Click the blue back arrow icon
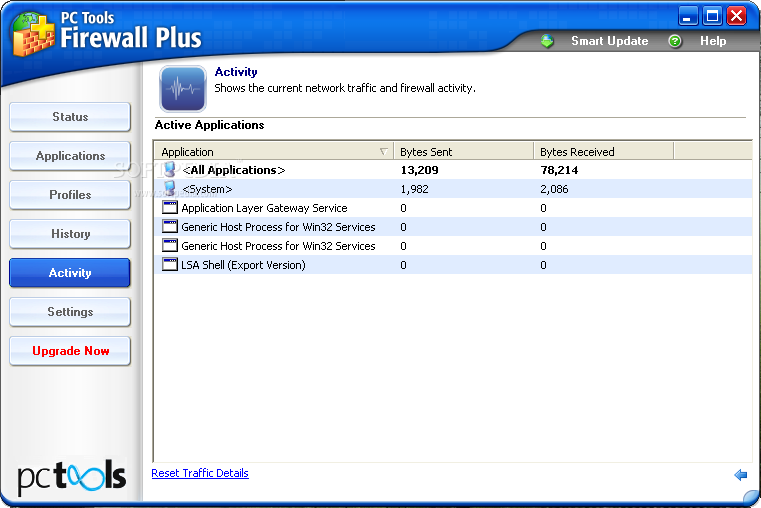761x508 pixels. point(741,475)
